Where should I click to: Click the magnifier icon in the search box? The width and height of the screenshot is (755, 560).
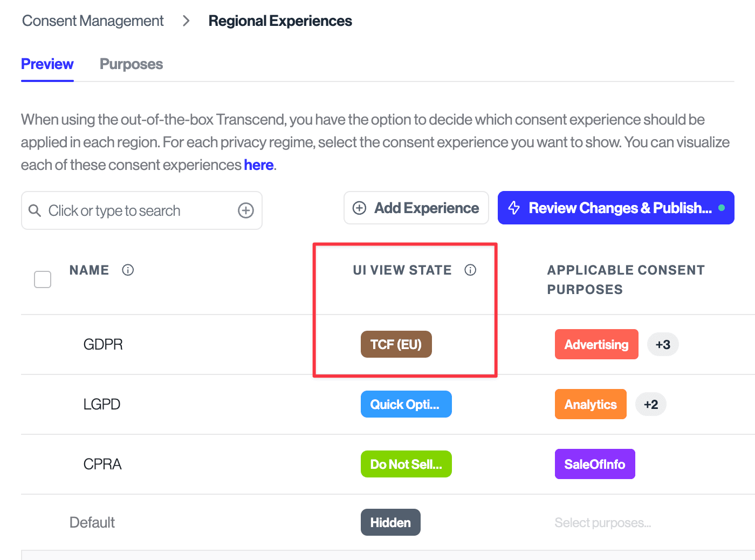35,210
